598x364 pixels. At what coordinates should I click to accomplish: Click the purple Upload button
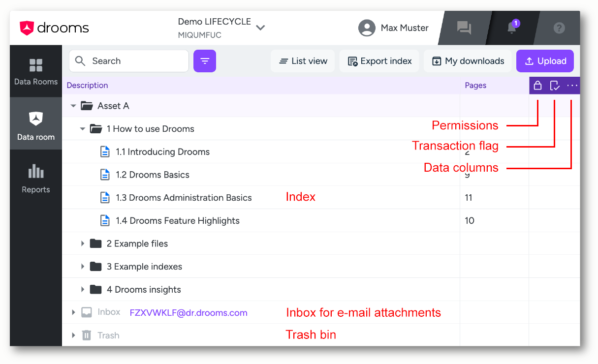click(x=545, y=61)
